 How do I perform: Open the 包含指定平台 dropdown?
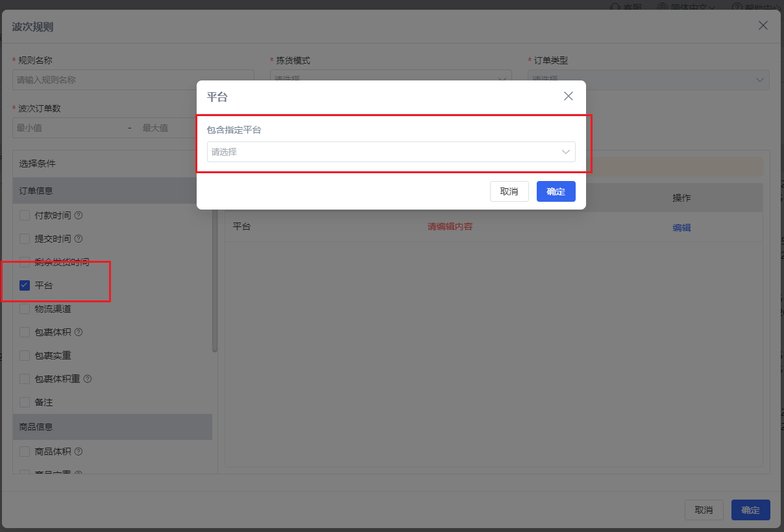[391, 152]
